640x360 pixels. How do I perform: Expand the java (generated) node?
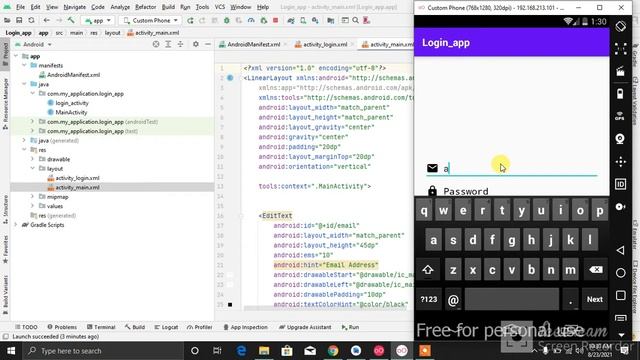(x=24, y=140)
